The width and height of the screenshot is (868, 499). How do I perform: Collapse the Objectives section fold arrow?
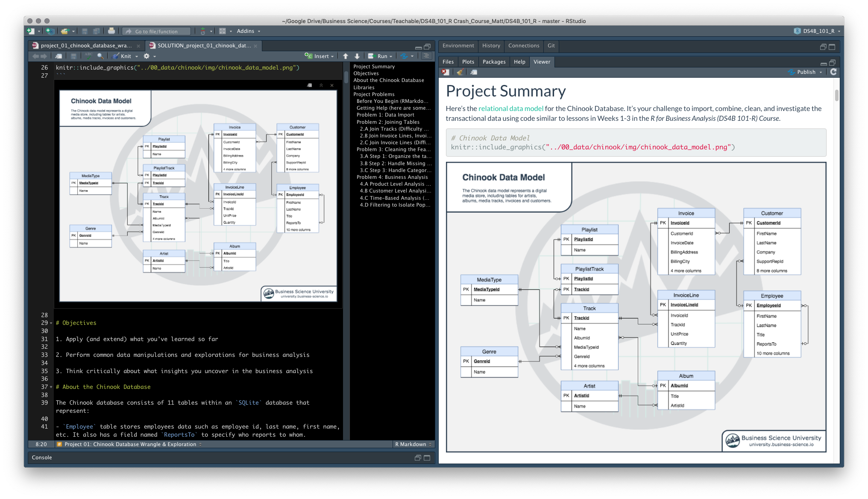[x=51, y=323]
